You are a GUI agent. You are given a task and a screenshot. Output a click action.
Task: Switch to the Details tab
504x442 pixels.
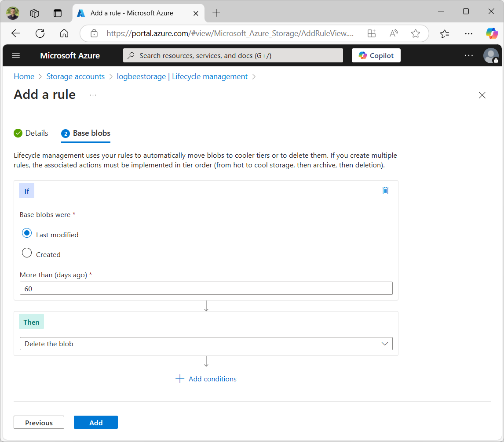(x=37, y=133)
